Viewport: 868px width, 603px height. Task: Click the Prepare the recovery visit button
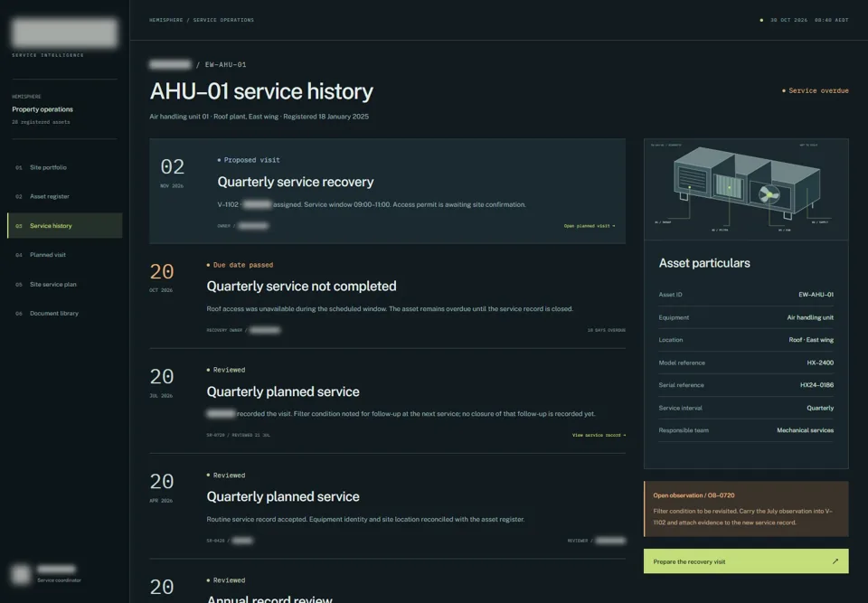tap(746, 561)
